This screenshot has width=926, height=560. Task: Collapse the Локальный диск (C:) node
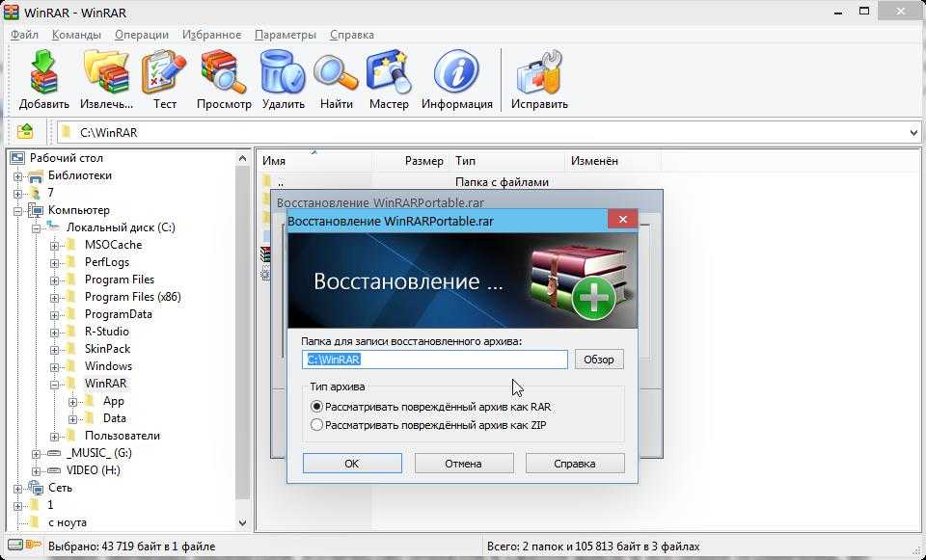[37, 228]
